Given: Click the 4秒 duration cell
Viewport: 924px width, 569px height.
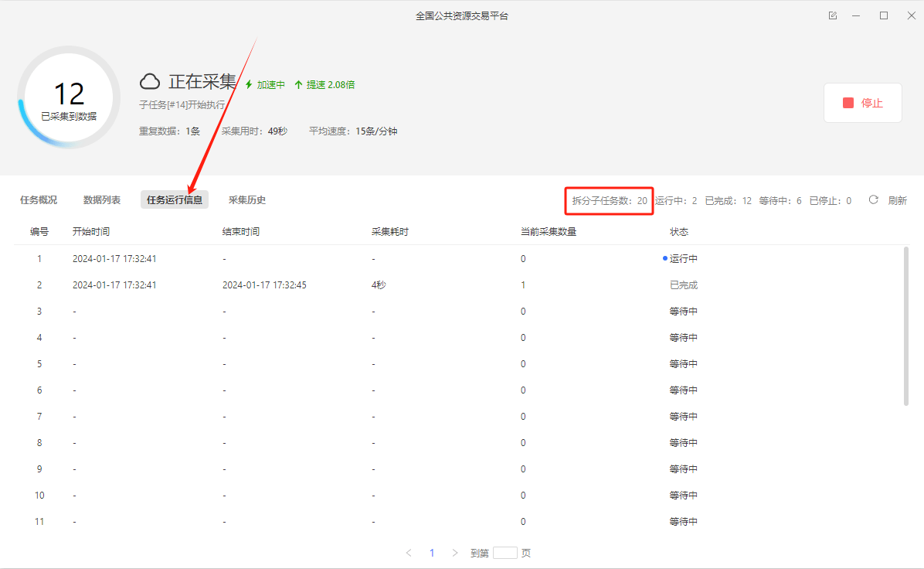Looking at the screenshot, I should [379, 284].
